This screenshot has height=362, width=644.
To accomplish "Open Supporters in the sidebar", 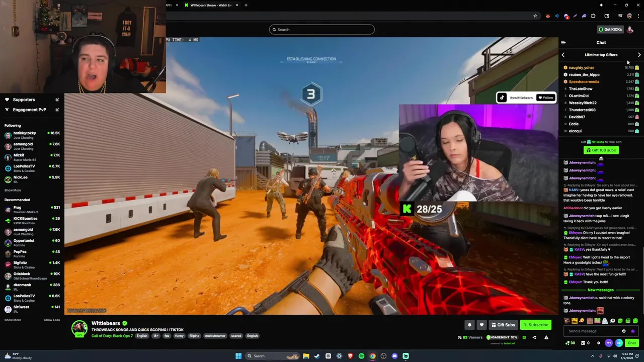I will (x=24, y=100).
